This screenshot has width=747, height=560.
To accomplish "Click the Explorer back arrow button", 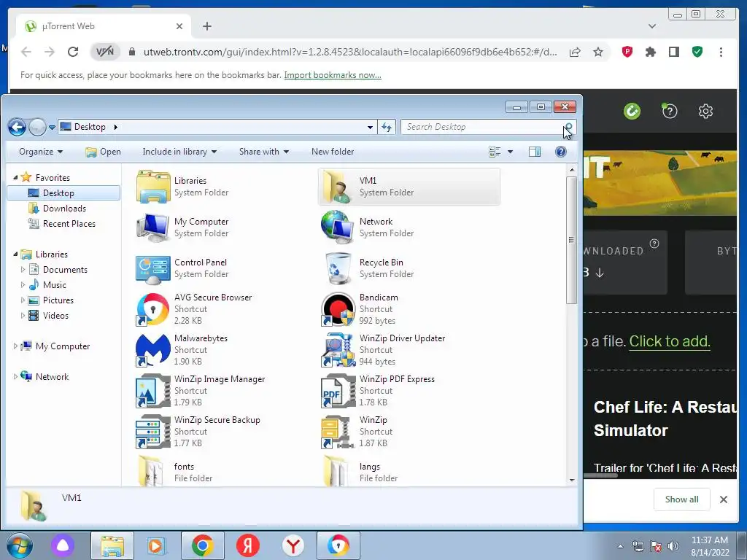I will click(x=18, y=127).
